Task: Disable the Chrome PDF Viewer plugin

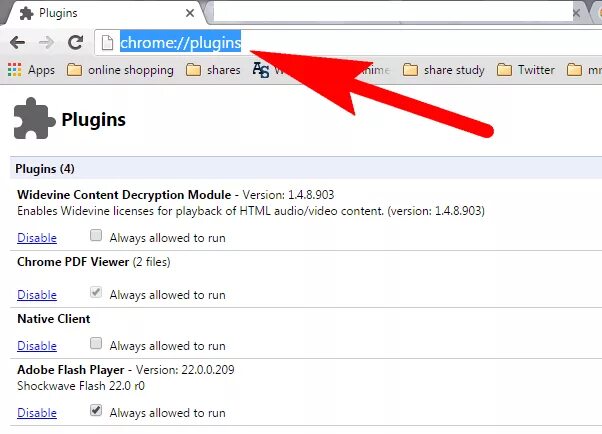Action: pyautogui.click(x=37, y=295)
